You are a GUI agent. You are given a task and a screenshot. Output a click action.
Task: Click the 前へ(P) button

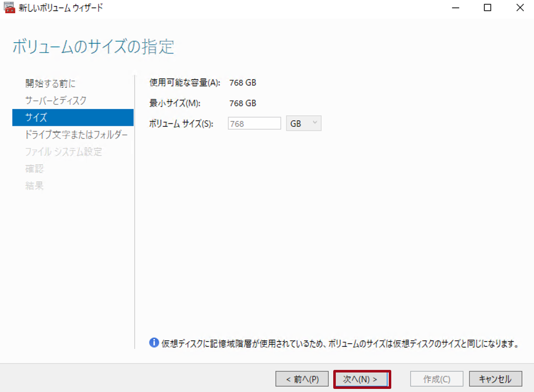(301, 379)
